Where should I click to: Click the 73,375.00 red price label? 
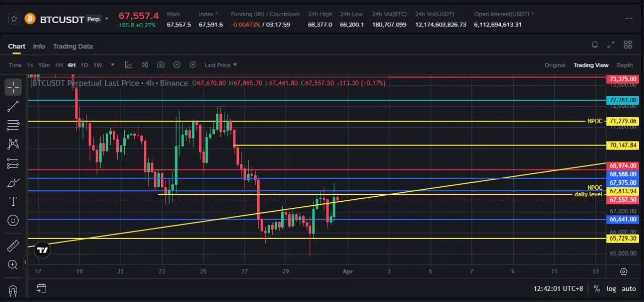point(623,79)
